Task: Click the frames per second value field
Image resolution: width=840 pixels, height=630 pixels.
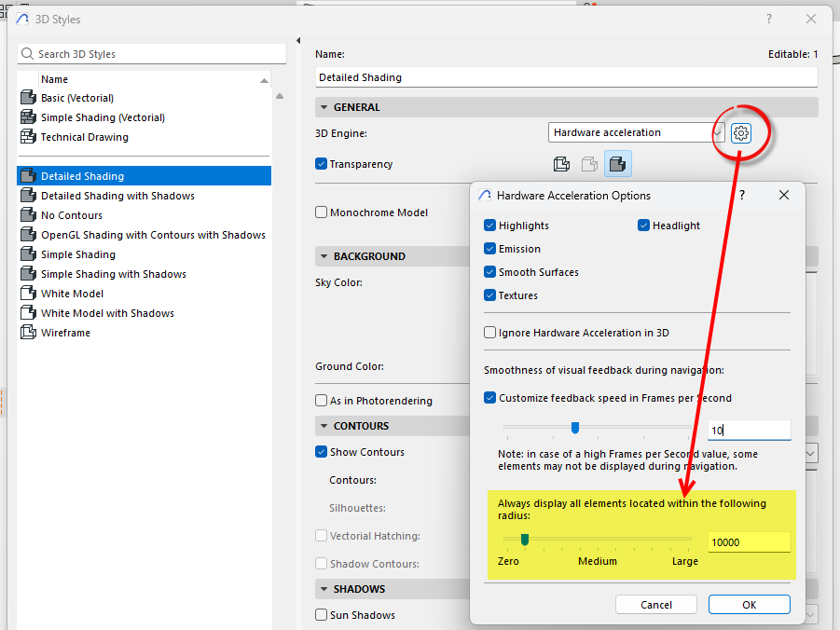Action: click(x=749, y=430)
